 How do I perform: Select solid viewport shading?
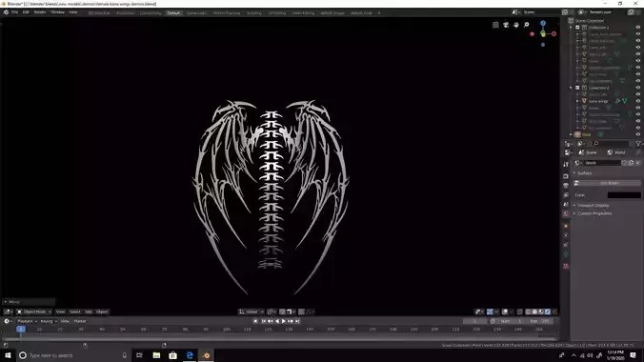(x=534, y=312)
